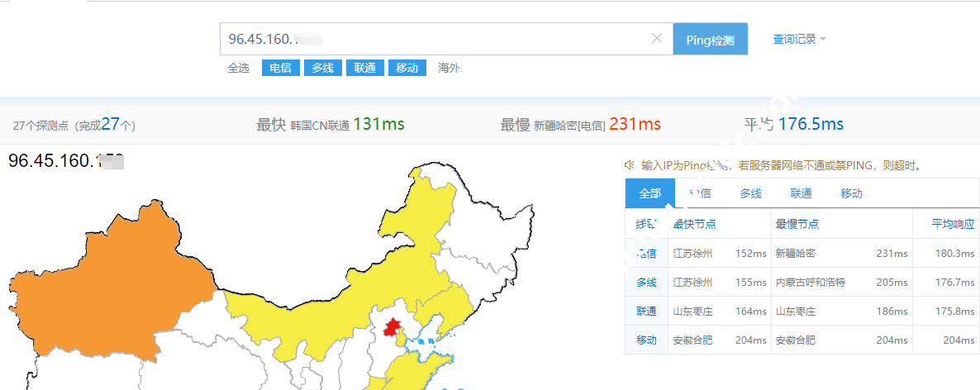Select 全选 line filter
The height and width of the screenshot is (390, 980).
coord(238,68)
